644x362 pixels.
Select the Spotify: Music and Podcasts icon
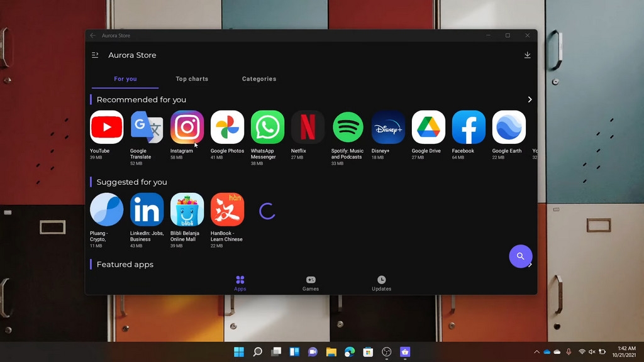pyautogui.click(x=347, y=127)
